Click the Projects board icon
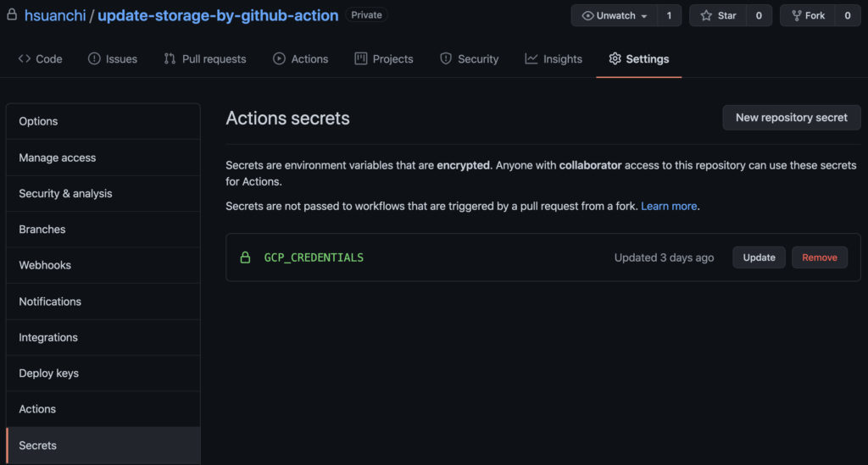The height and width of the screenshot is (465, 868). [361, 58]
